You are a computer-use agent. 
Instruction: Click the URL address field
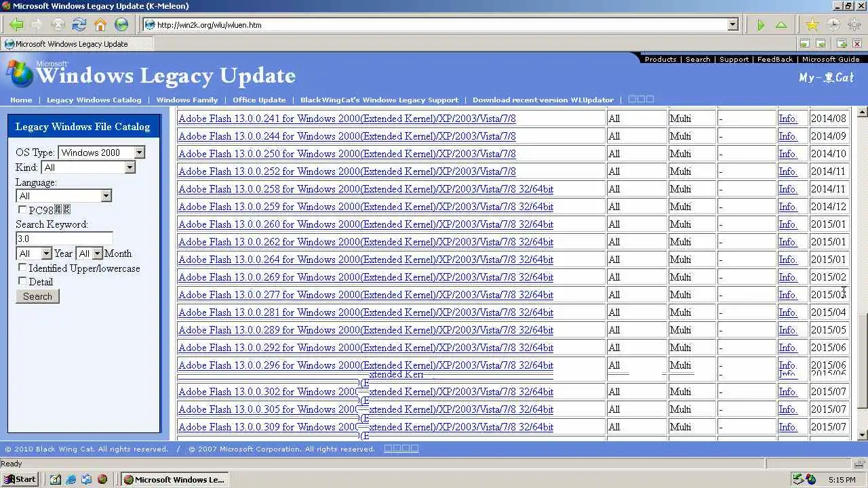(x=441, y=25)
